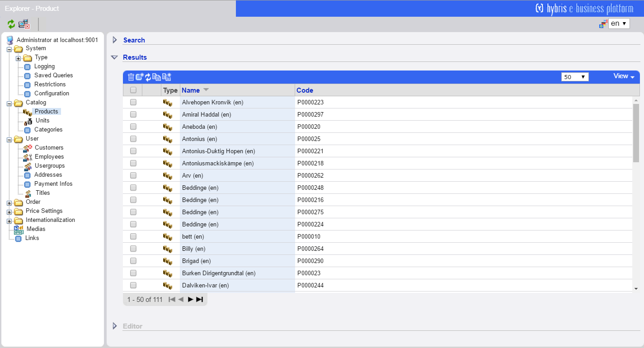Click the Usergroups icon in the tree
This screenshot has height=348, width=644.
pos(28,166)
